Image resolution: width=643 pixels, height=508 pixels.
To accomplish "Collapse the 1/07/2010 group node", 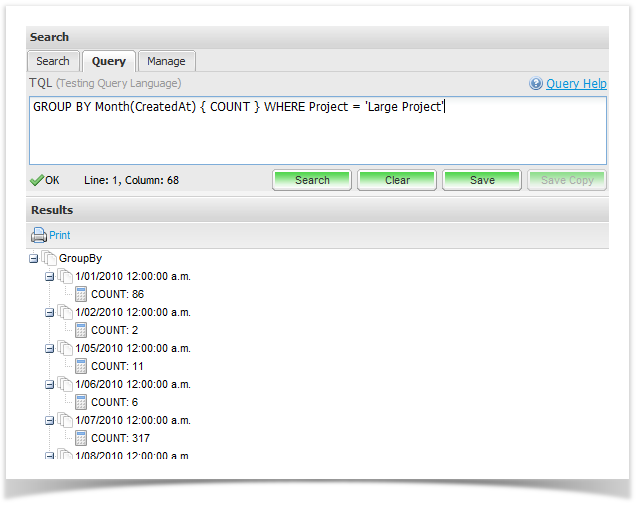I will [x=50, y=420].
